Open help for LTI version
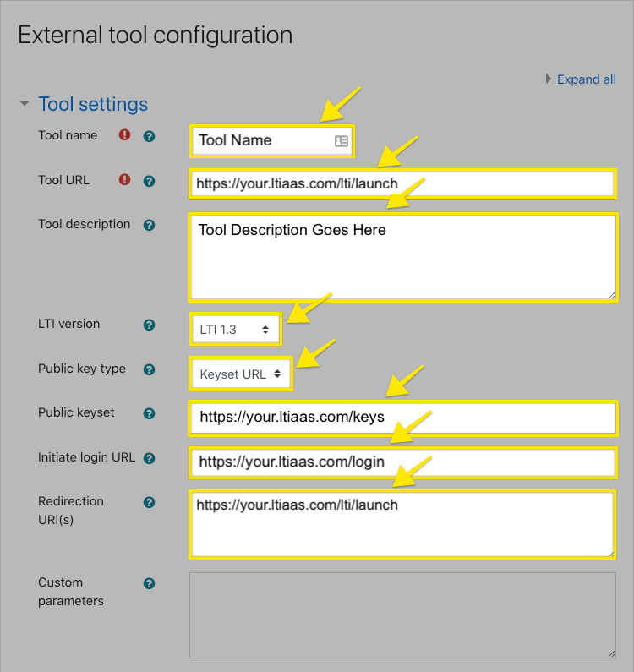634x672 pixels. point(149,325)
